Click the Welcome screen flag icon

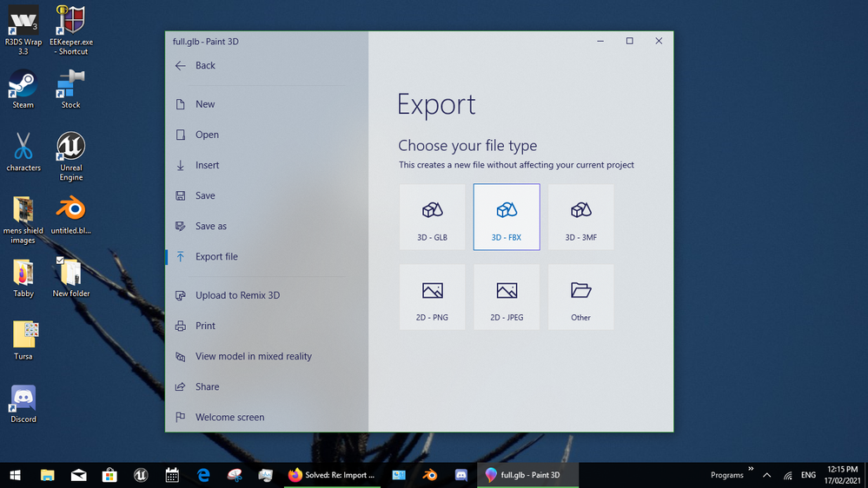(181, 417)
